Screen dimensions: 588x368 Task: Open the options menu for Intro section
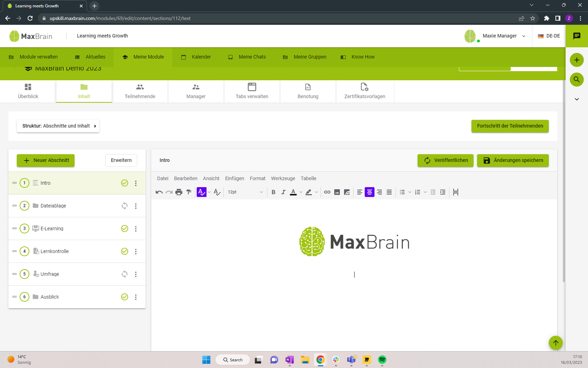pos(136,183)
